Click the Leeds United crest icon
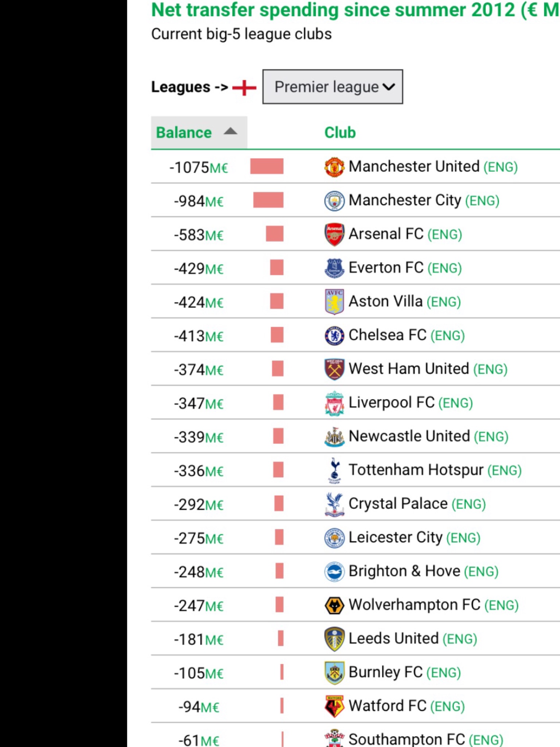560x747 pixels. [334, 639]
